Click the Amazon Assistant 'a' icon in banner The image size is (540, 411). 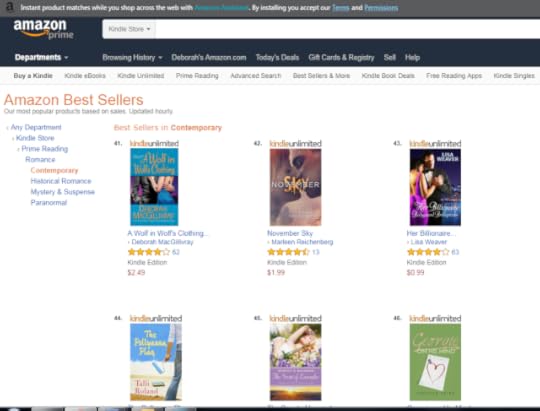10,7
